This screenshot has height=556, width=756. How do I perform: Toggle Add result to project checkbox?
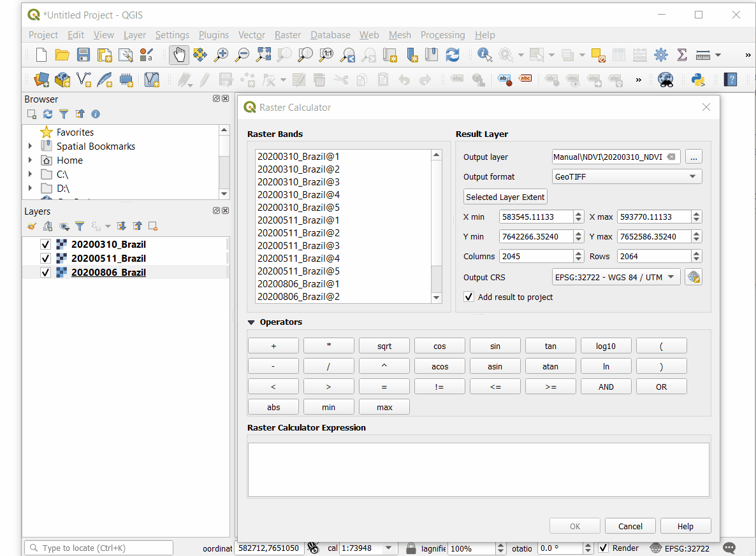pyautogui.click(x=469, y=297)
